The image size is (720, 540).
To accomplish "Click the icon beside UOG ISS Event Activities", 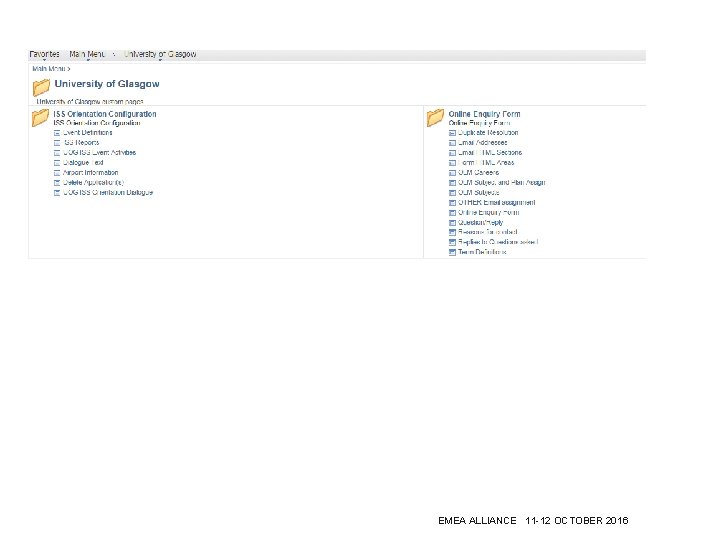I will [57, 153].
